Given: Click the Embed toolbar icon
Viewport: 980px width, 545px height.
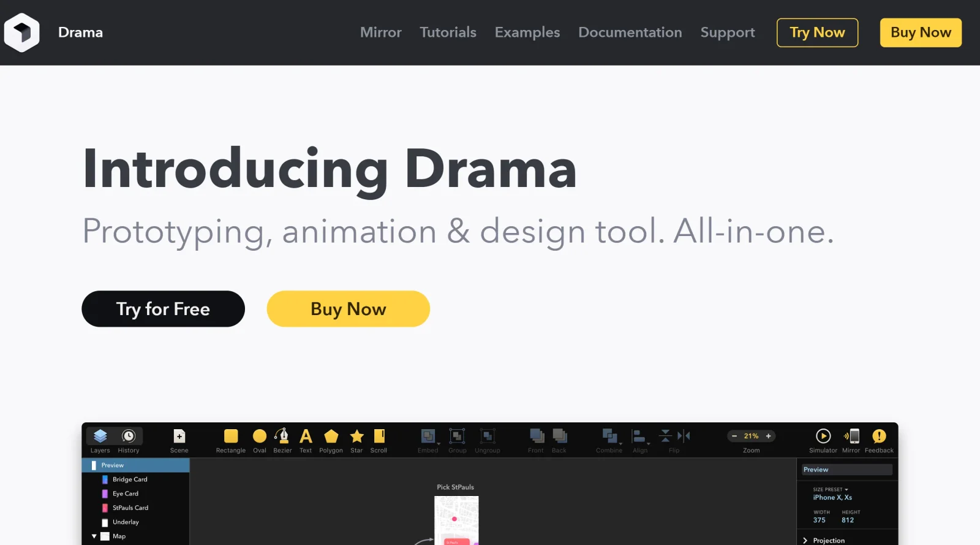Looking at the screenshot, I should coord(428,436).
